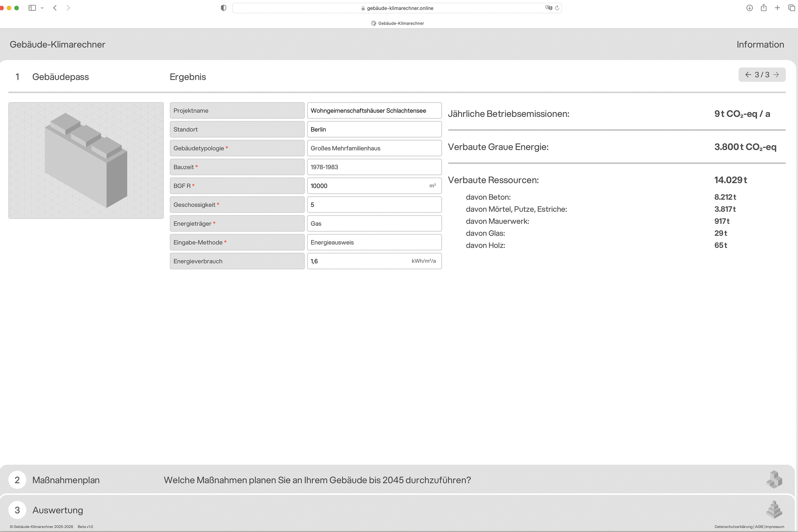The height and width of the screenshot is (532, 798).
Task: Click the Safari sidebar toggle icon
Action: (x=32, y=8)
